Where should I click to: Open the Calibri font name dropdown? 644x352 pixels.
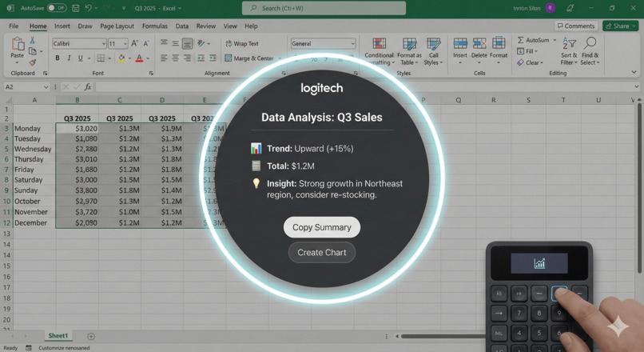pos(104,43)
